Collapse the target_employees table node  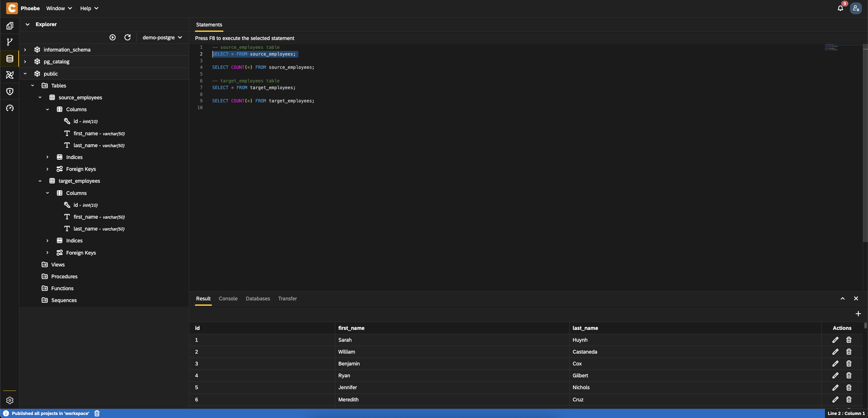pos(40,181)
